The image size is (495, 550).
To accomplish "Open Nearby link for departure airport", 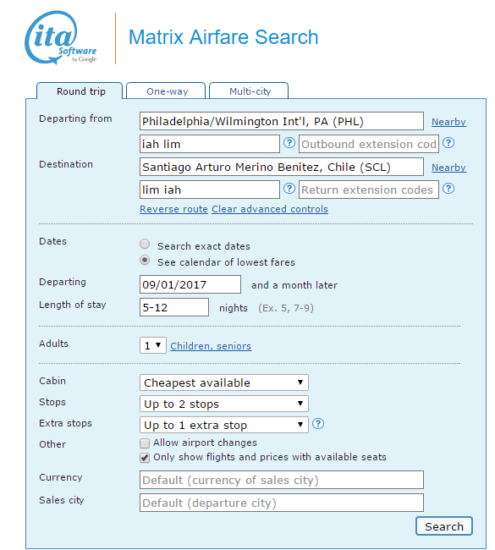I will pyautogui.click(x=449, y=122).
